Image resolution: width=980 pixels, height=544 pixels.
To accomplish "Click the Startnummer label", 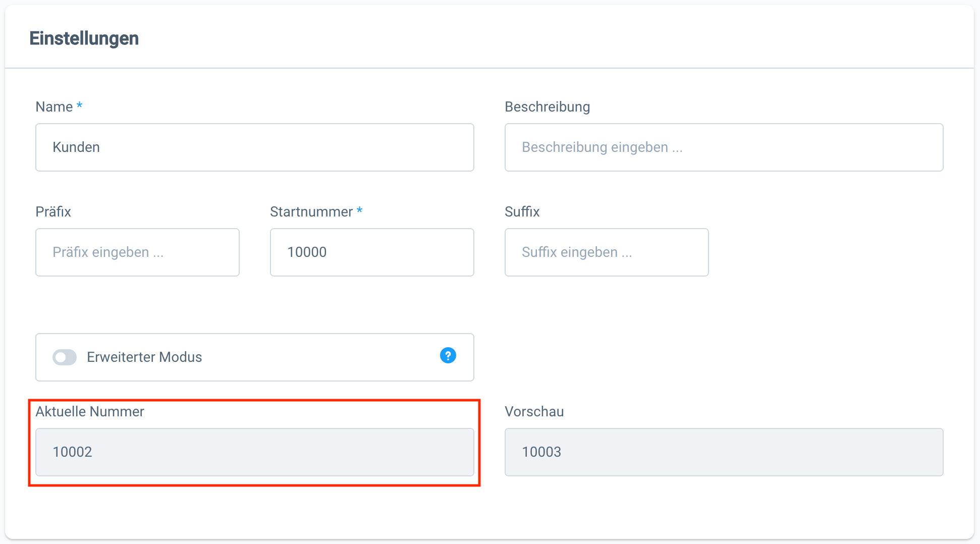I will (x=311, y=211).
